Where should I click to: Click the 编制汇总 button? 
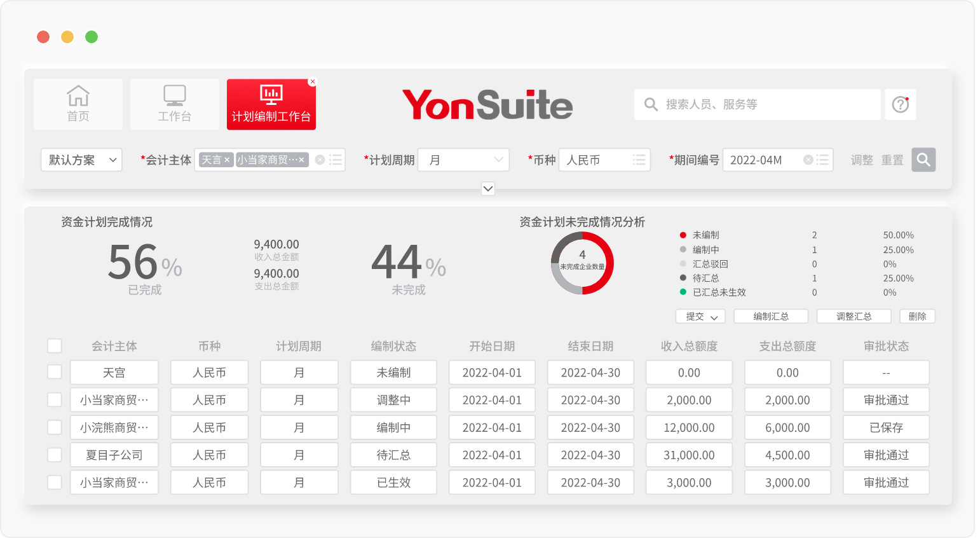point(770,317)
